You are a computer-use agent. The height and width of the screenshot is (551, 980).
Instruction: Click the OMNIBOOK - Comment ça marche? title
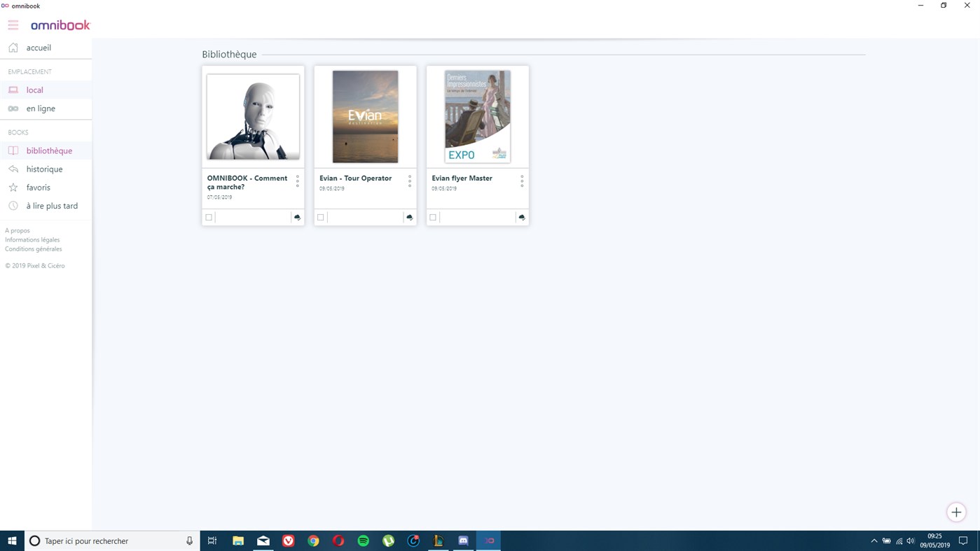(x=247, y=183)
